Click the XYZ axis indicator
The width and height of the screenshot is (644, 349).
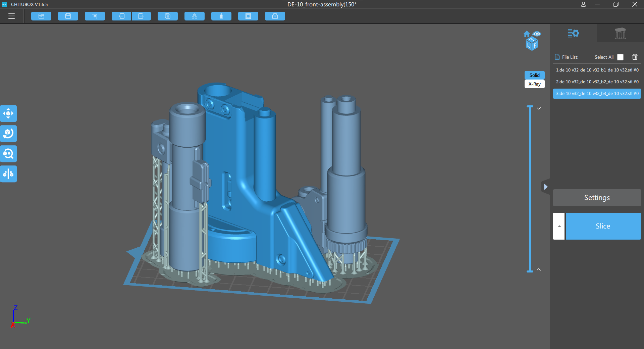20,316
